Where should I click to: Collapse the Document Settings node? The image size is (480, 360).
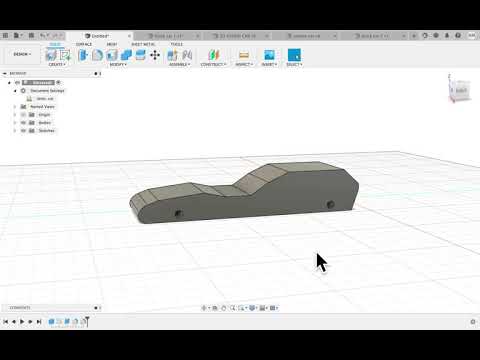(x=15, y=91)
